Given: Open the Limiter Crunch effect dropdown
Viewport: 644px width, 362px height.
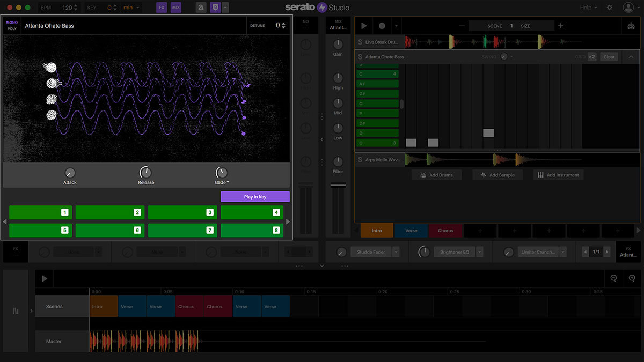Looking at the screenshot, I should tap(562, 252).
